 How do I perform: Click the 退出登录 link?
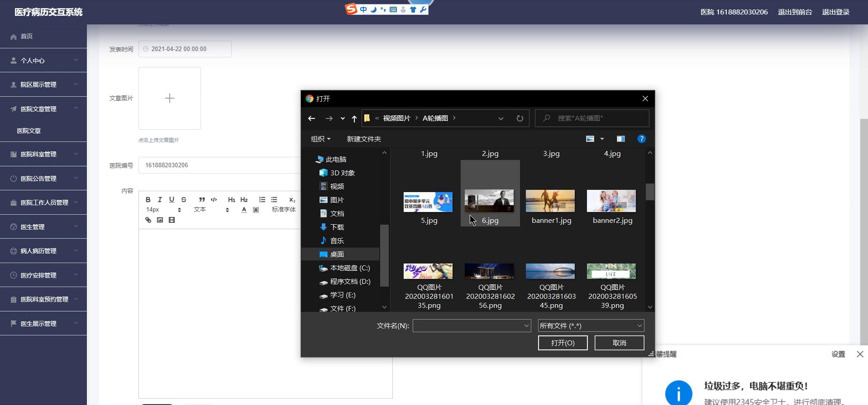coord(835,12)
